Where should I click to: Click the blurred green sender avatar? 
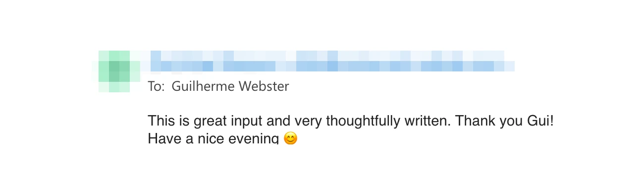[x=119, y=71]
